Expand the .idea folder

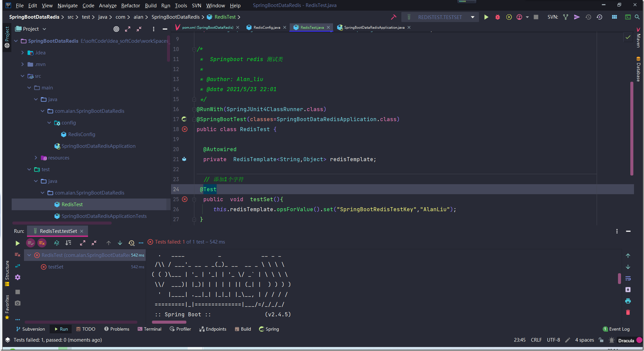22,53
